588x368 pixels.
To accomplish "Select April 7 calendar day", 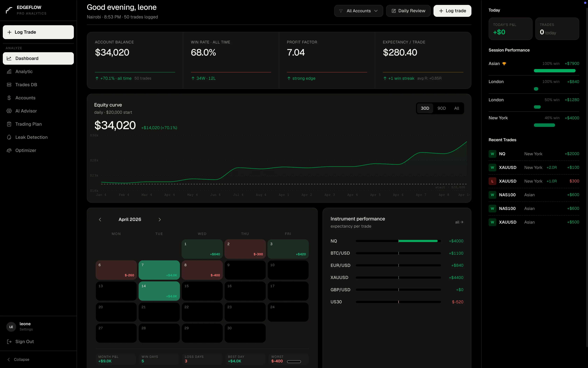I will pyautogui.click(x=159, y=270).
